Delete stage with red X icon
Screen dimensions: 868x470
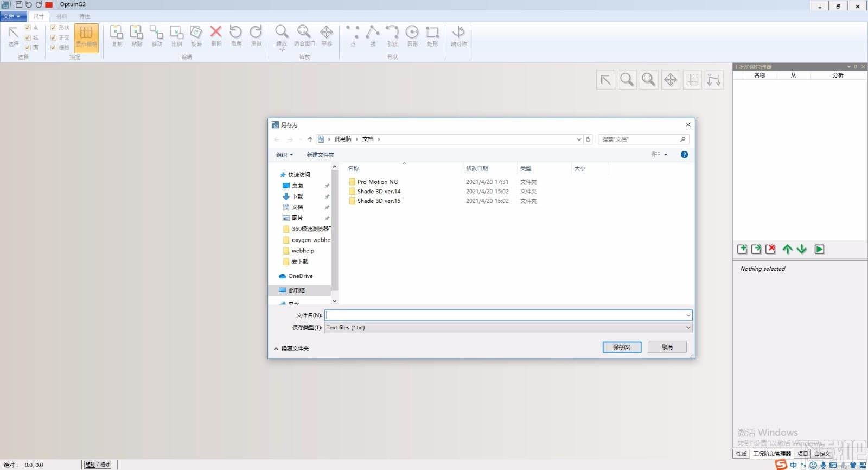coord(770,249)
